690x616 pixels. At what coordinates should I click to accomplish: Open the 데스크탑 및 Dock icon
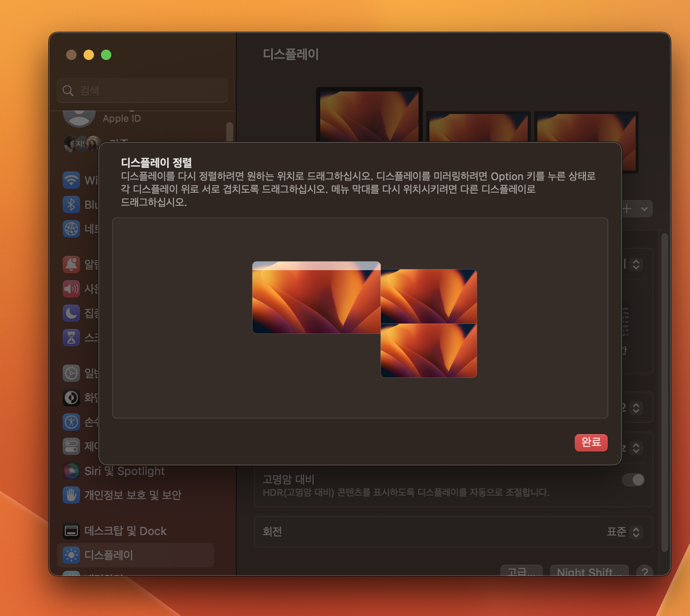[x=71, y=531]
